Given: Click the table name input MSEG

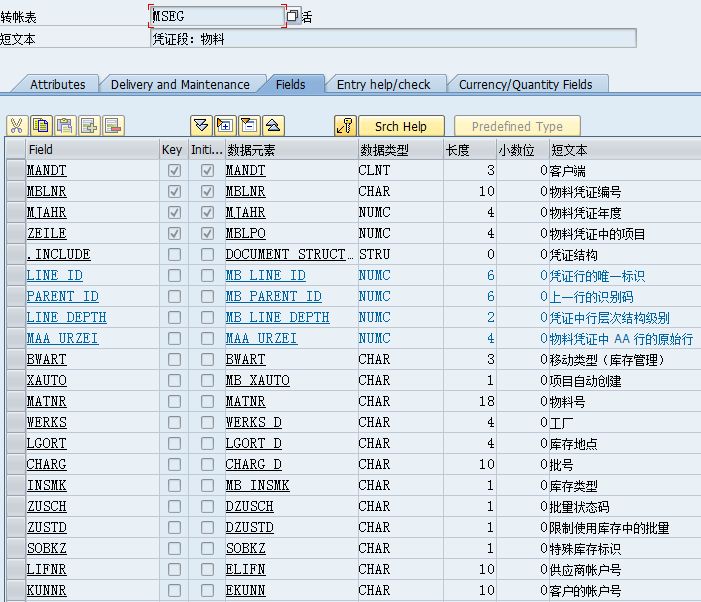Looking at the screenshot, I should pyautogui.click(x=217, y=16).
